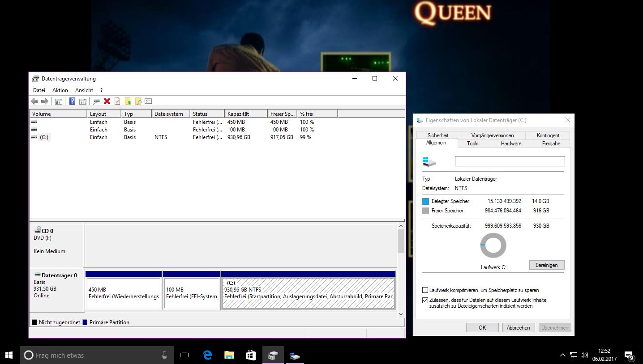Open File Explorer from the taskbar

click(x=229, y=355)
